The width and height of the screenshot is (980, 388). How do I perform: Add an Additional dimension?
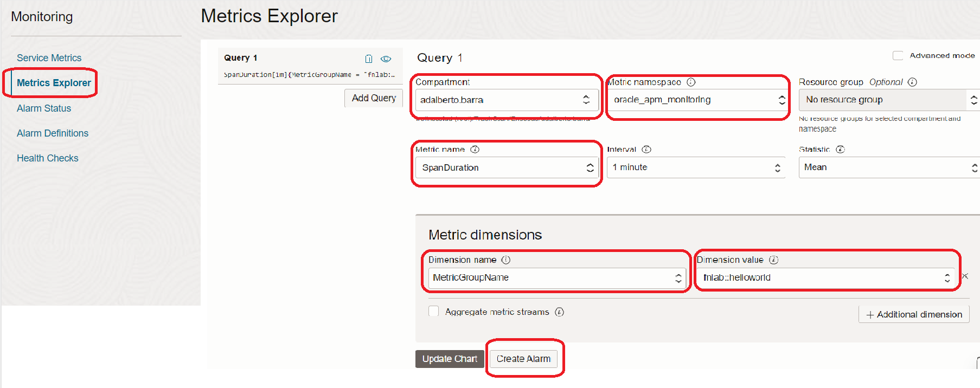(x=914, y=314)
